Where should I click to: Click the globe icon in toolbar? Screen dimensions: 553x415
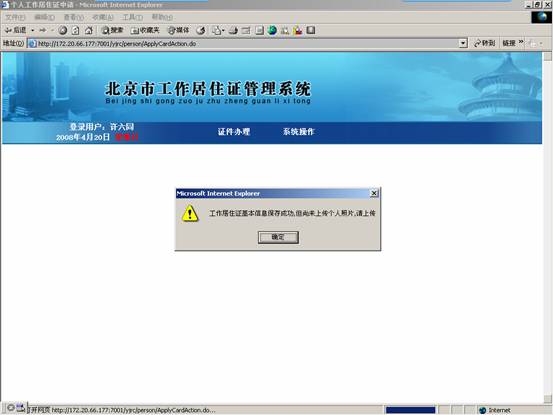point(272,30)
